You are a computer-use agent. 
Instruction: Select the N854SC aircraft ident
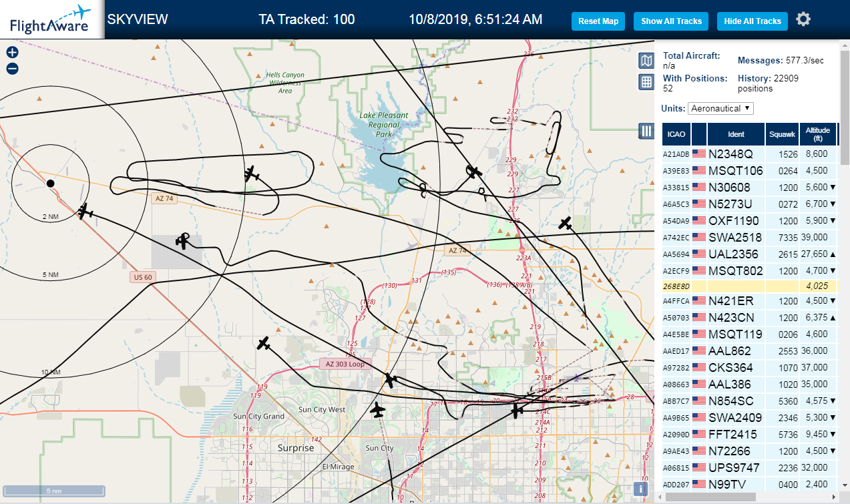tap(730, 401)
